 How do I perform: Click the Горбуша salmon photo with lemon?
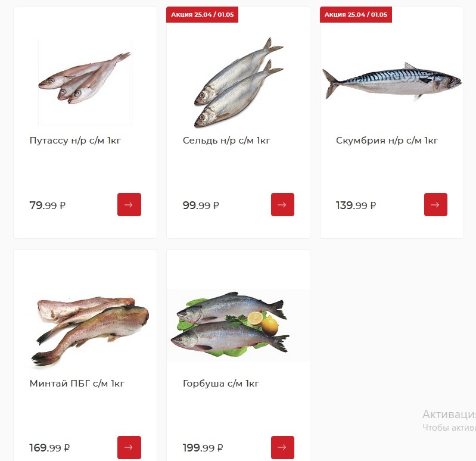coord(230,324)
